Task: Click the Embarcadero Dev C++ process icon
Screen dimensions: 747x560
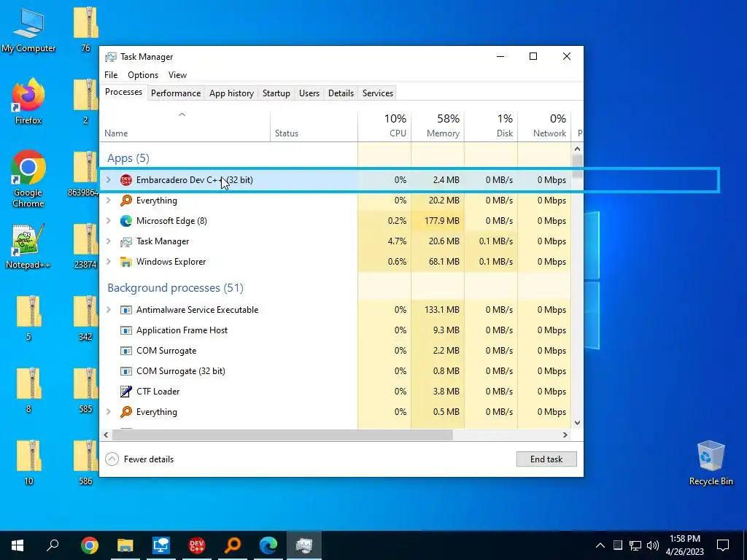Action: (x=125, y=180)
